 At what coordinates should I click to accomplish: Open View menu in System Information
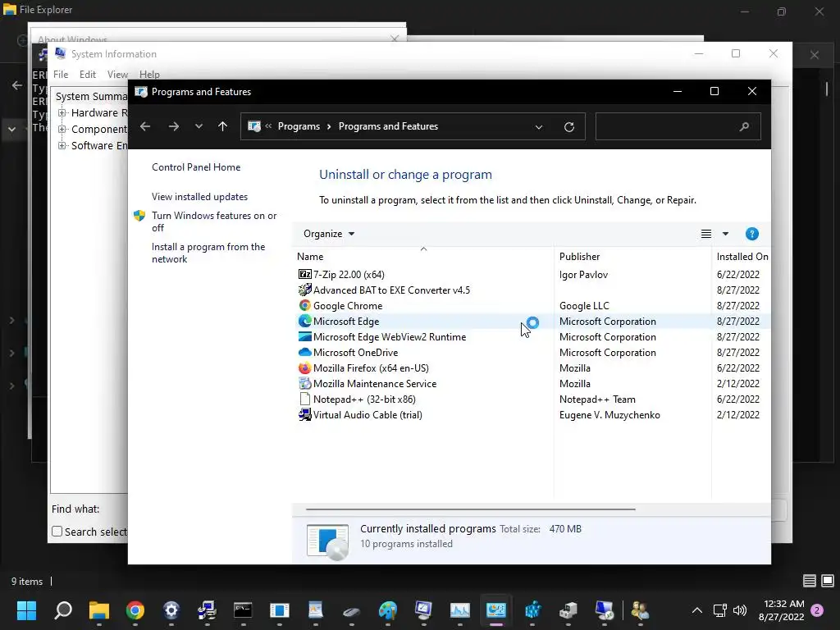(x=117, y=75)
